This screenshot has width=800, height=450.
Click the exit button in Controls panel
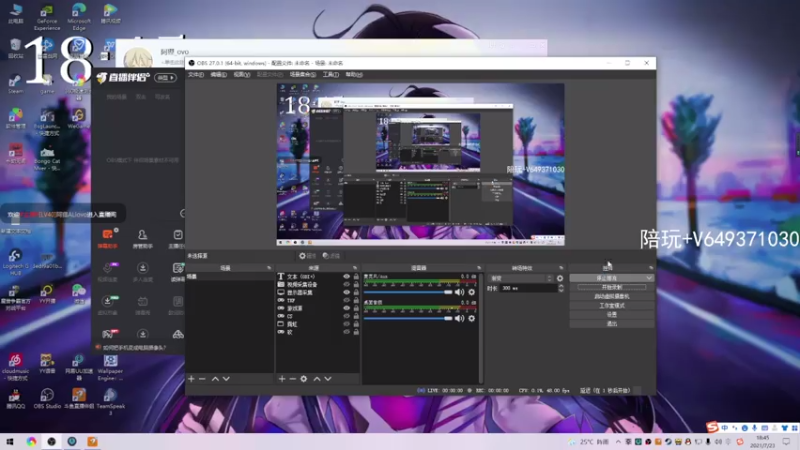pyautogui.click(x=612, y=324)
